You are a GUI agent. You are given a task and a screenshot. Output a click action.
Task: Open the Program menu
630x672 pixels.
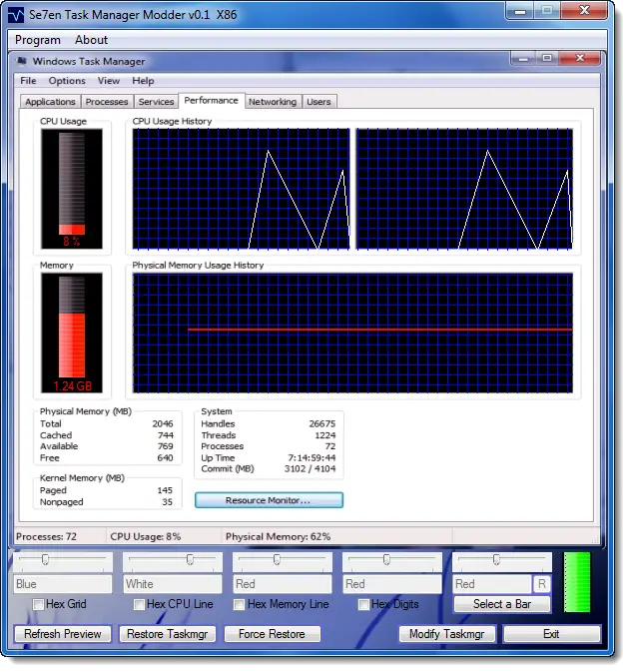38,40
